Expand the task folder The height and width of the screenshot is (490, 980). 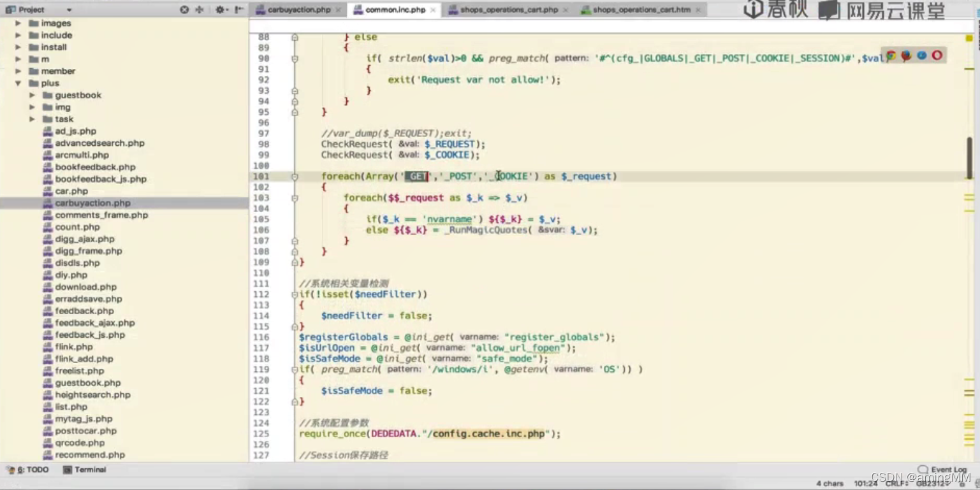click(32, 119)
